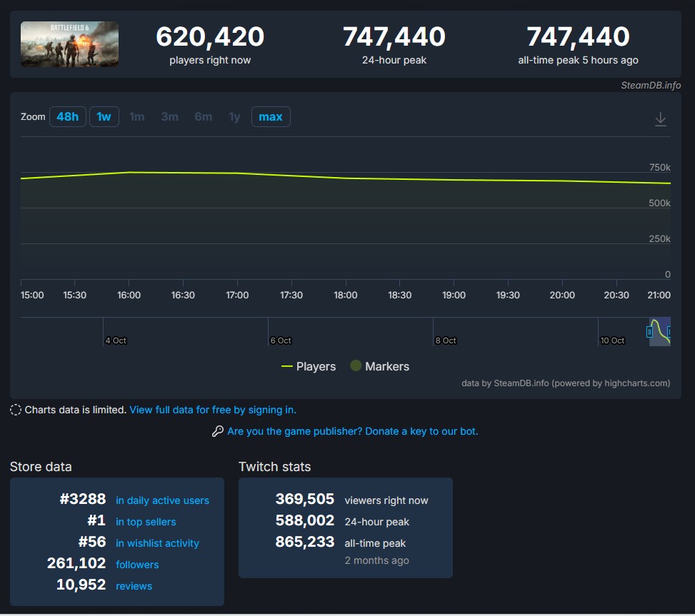The image size is (695, 616).
Task: Set chart zoom to 1w
Action: [x=104, y=117]
